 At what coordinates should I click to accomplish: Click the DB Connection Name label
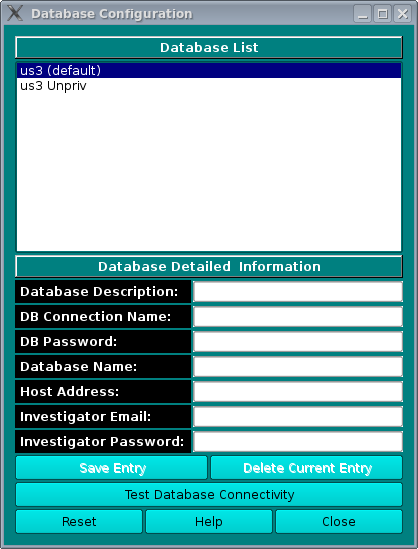pyautogui.click(x=103, y=317)
